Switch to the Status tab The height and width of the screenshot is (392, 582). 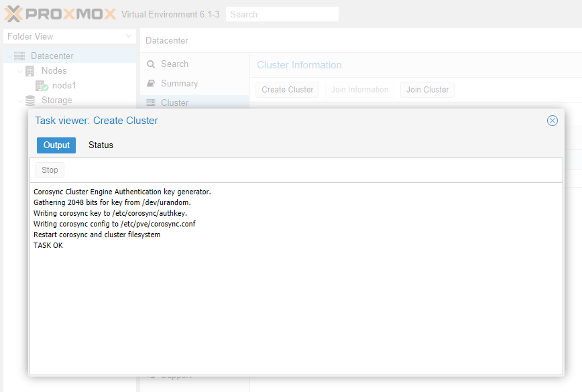tap(101, 145)
